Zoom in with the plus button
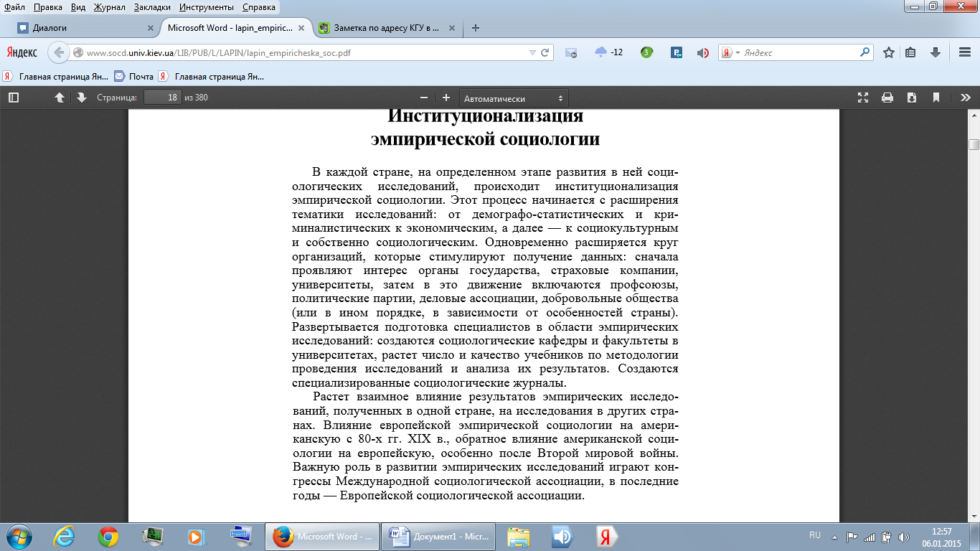Viewport: 980px width, 551px height. coord(446,98)
